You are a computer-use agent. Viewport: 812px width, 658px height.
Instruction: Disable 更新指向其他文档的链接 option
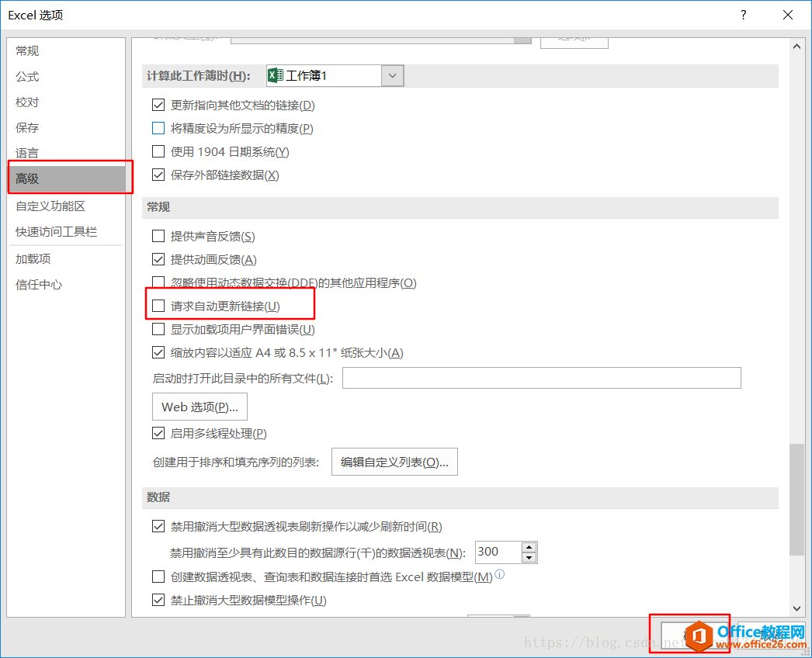pyautogui.click(x=158, y=104)
